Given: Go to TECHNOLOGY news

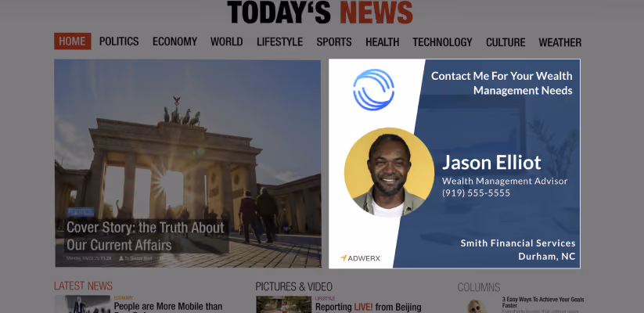Looking at the screenshot, I should 442,42.
